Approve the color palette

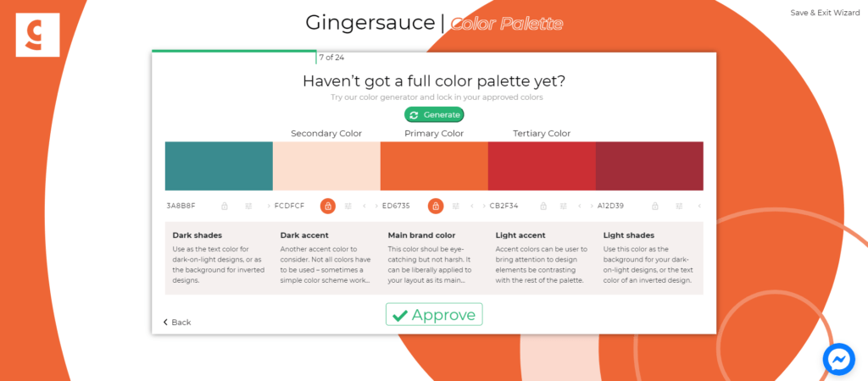(434, 314)
